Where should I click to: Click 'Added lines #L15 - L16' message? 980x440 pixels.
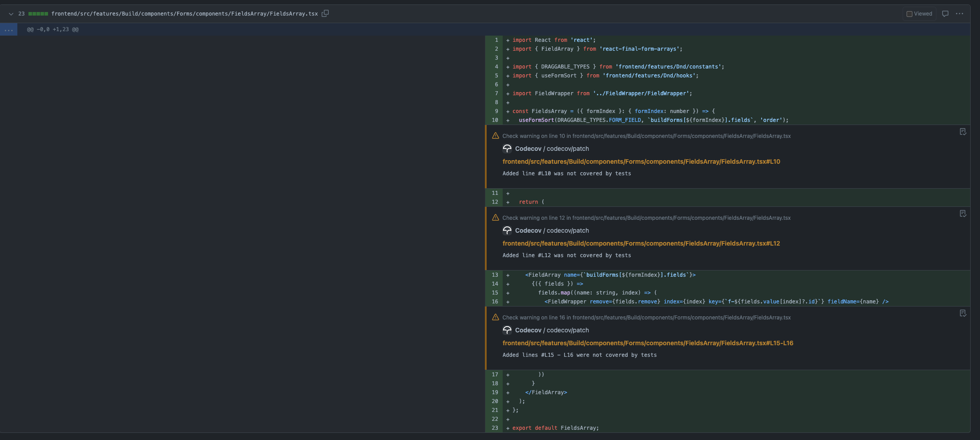580,355
